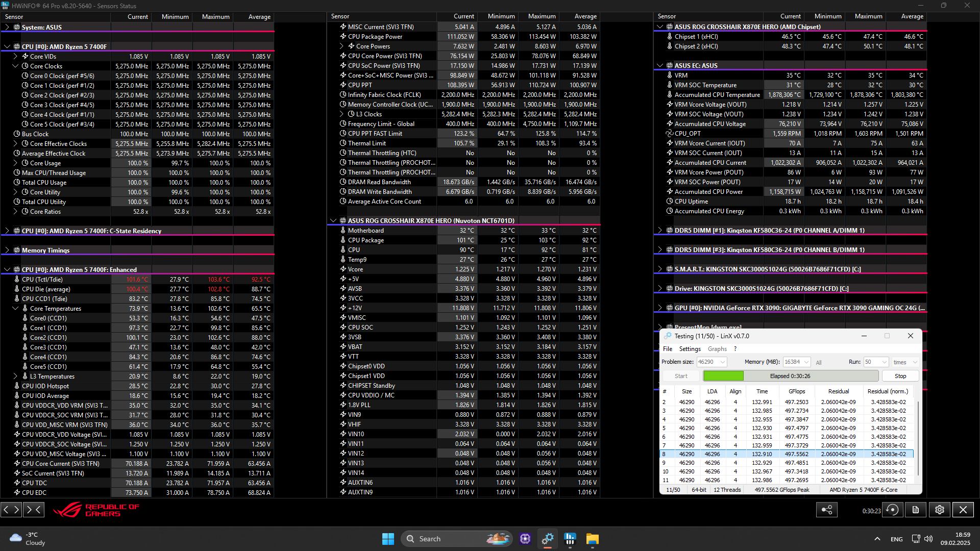Click the shrink columns inward arrows button
This screenshot has height=551, width=980.
(x=34, y=509)
